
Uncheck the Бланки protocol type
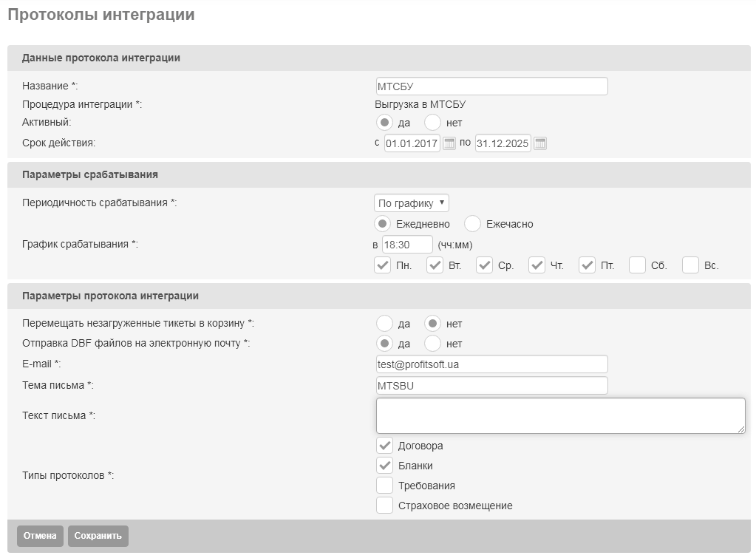click(384, 466)
